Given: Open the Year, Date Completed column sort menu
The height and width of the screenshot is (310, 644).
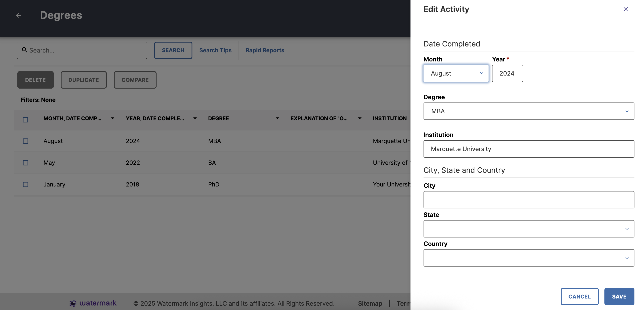Looking at the screenshot, I should (195, 118).
